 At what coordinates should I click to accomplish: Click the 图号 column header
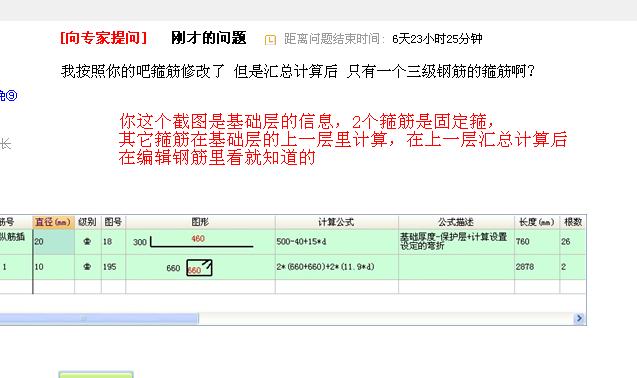pyautogui.click(x=113, y=222)
